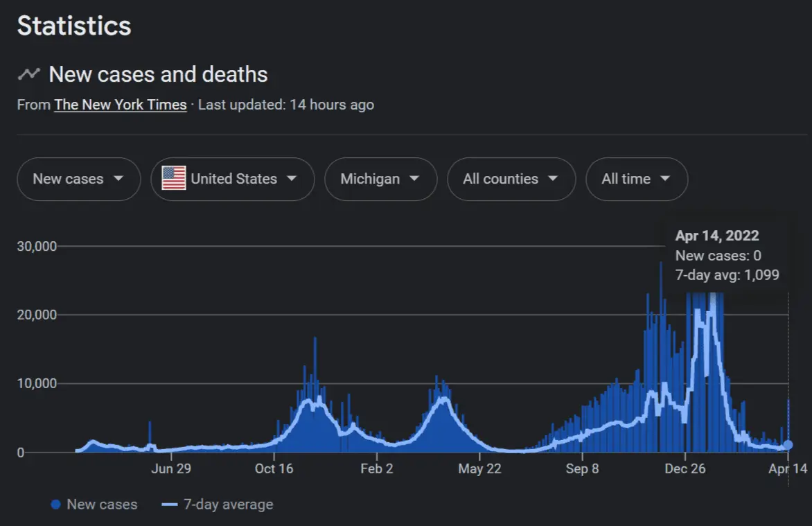Open the All counties dropdown
The image size is (812, 526).
pyautogui.click(x=511, y=179)
